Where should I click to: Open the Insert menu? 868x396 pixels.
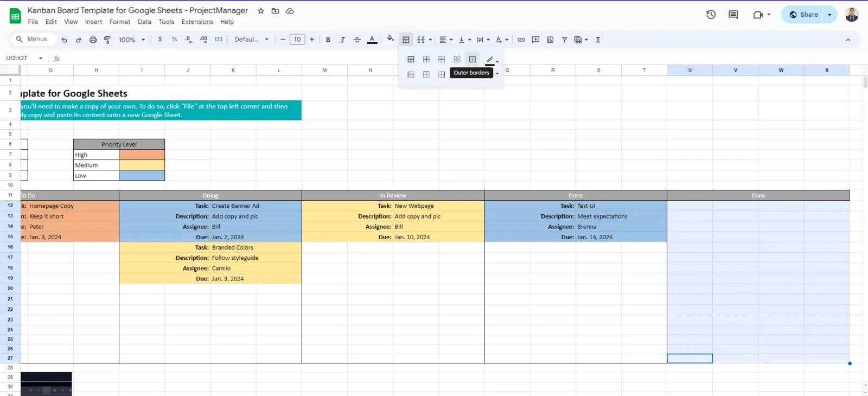coord(93,22)
